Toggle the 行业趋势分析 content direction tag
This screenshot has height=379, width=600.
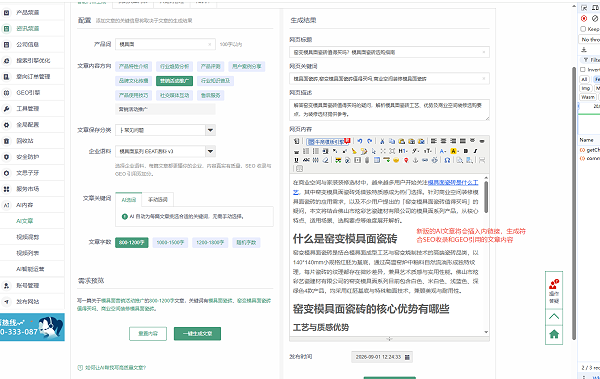point(174,66)
